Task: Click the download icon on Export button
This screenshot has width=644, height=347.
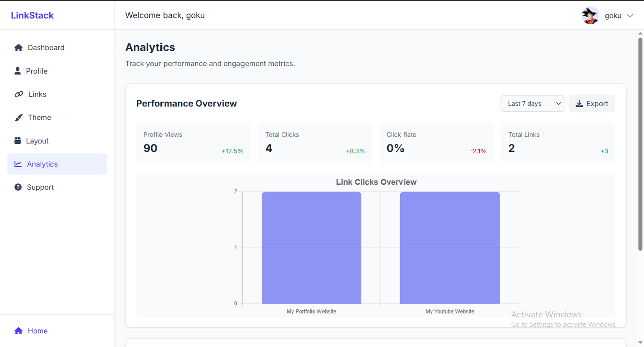Action: tap(579, 104)
